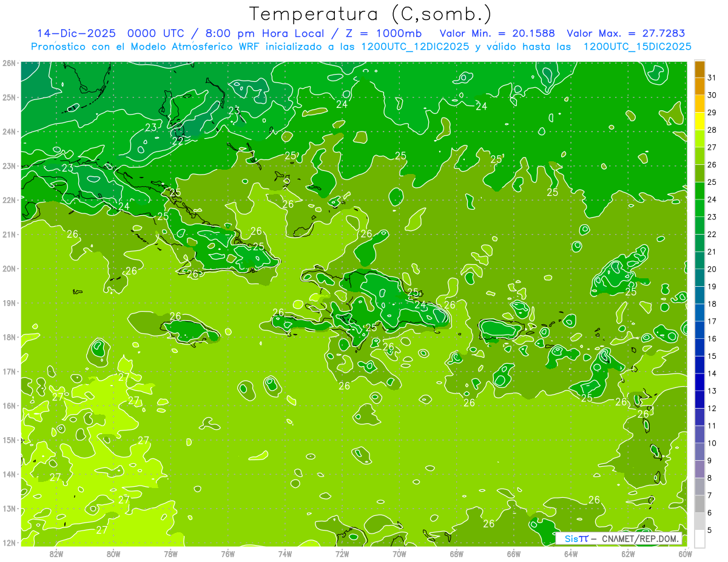
Task: Click the latitude axis label "21N"
Action: [9, 234]
